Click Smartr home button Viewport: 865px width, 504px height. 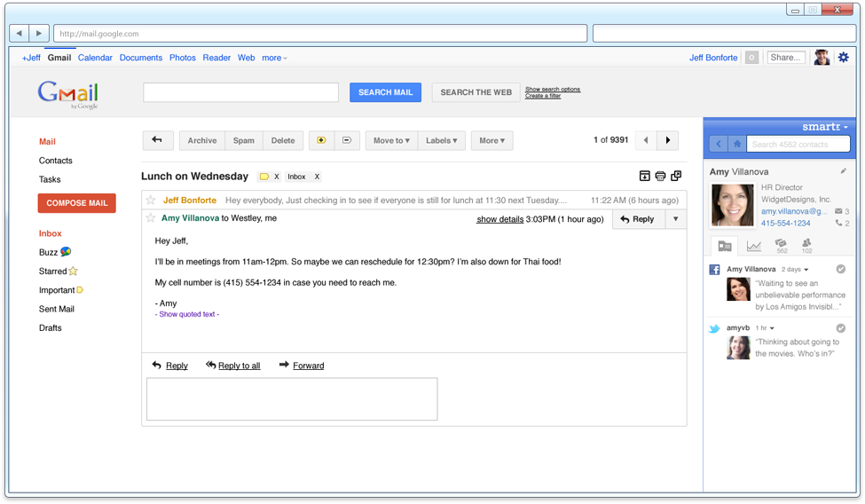(x=737, y=144)
